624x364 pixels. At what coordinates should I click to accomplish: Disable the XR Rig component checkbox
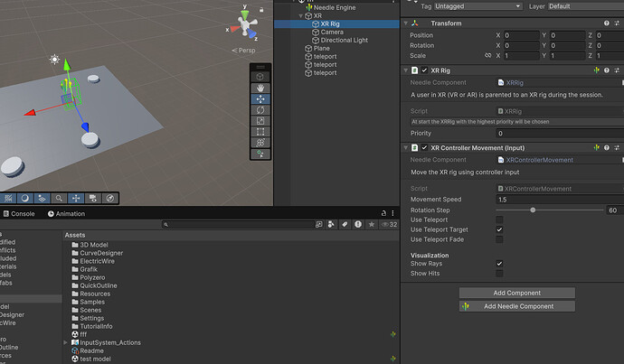point(424,70)
